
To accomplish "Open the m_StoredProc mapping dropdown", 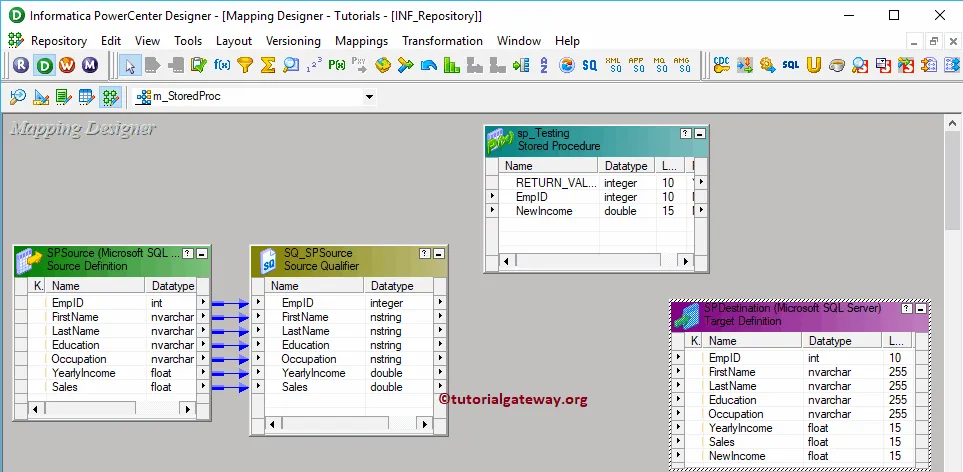I will [369, 97].
